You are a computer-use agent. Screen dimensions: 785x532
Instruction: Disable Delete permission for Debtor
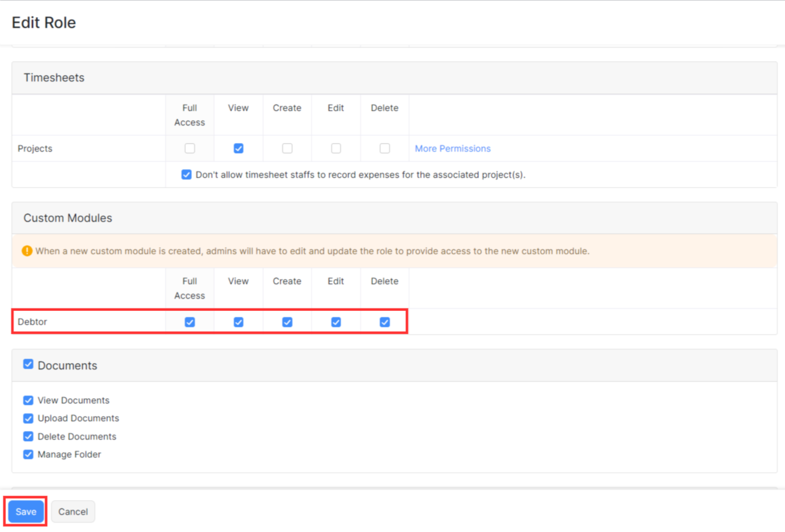click(x=384, y=321)
